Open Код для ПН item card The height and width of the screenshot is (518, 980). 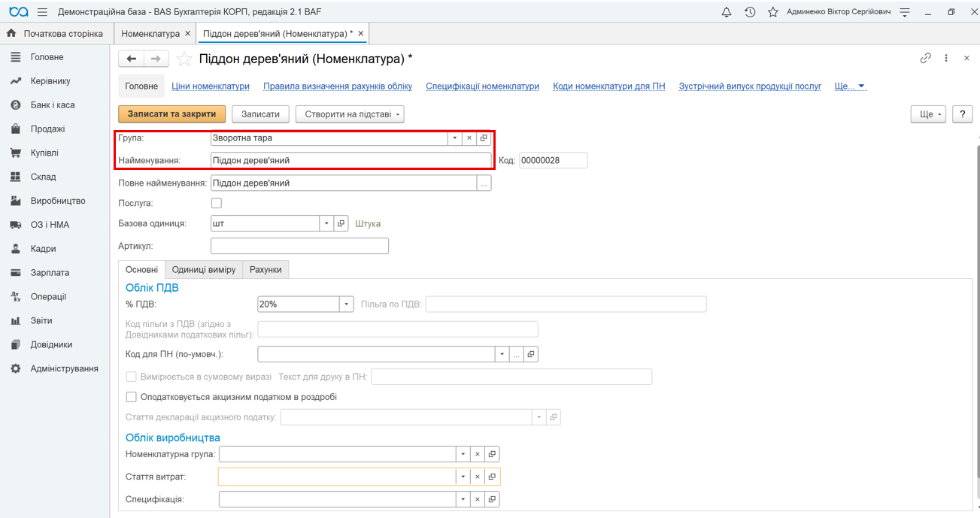coord(531,354)
